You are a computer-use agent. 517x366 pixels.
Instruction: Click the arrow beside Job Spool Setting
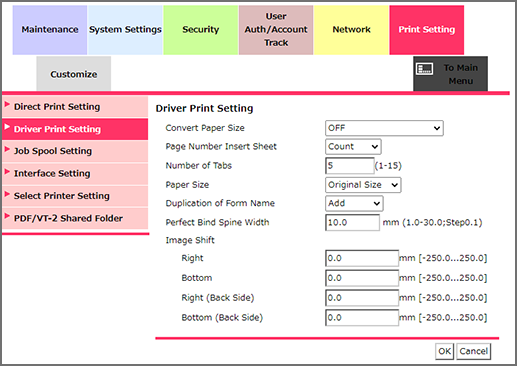(7, 149)
